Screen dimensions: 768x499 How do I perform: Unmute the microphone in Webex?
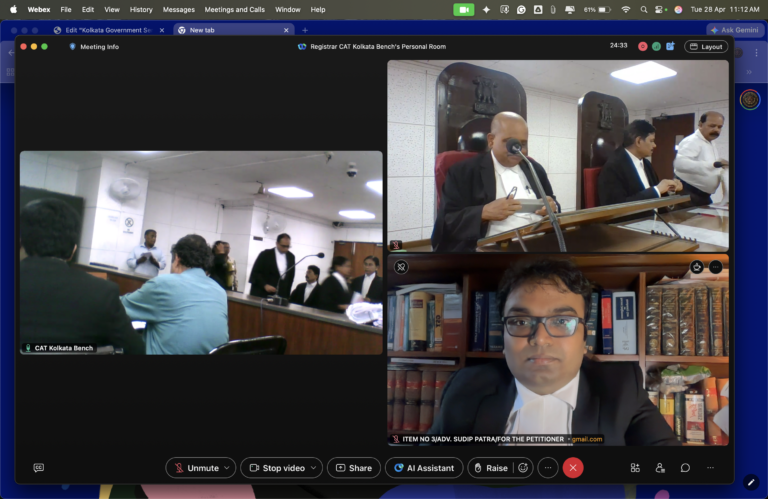click(x=196, y=468)
